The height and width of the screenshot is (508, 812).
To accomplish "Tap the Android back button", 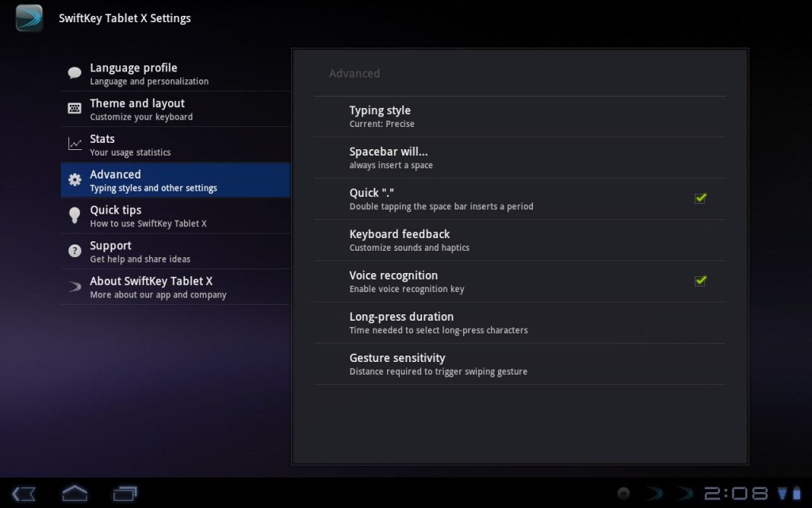I will coord(24,494).
